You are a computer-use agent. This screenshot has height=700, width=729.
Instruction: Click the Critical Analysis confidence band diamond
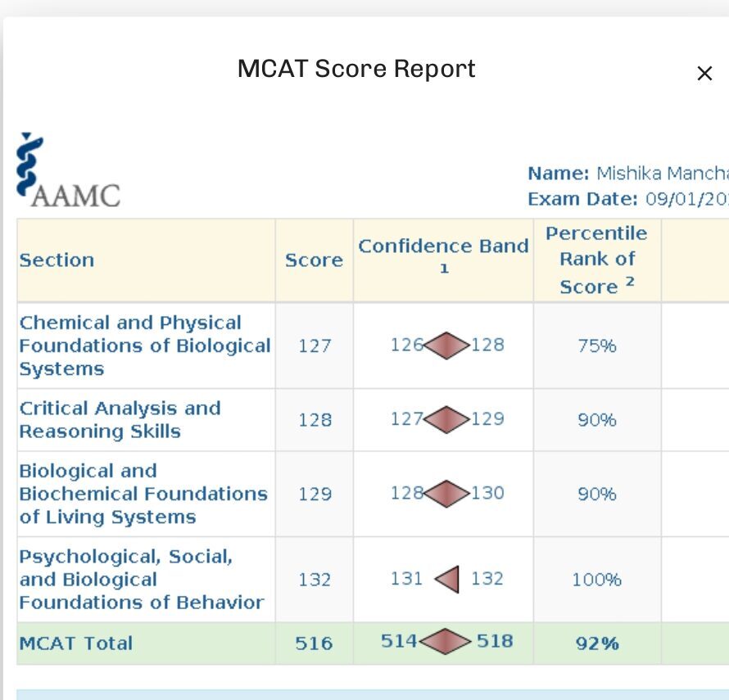click(446, 419)
